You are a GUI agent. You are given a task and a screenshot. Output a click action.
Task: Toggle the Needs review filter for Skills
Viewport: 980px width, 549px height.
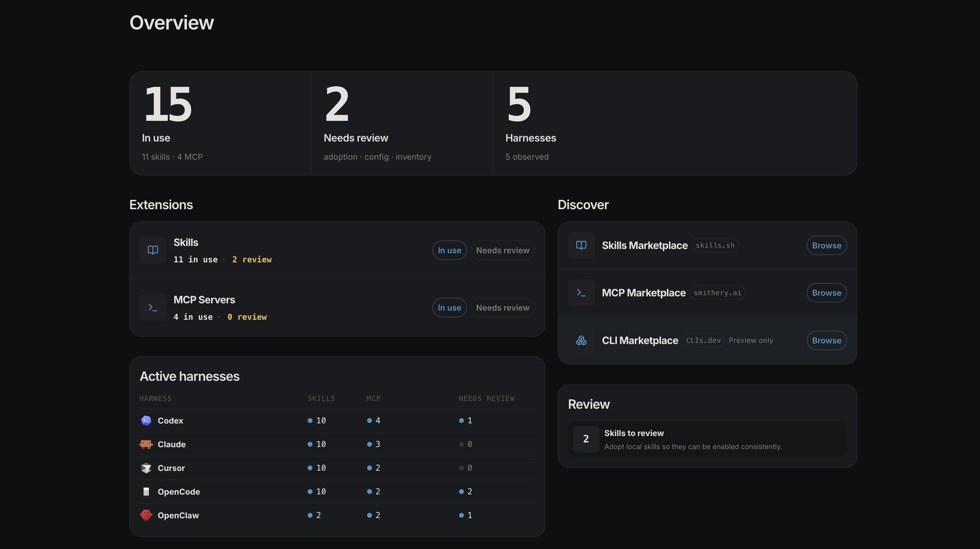click(x=502, y=250)
